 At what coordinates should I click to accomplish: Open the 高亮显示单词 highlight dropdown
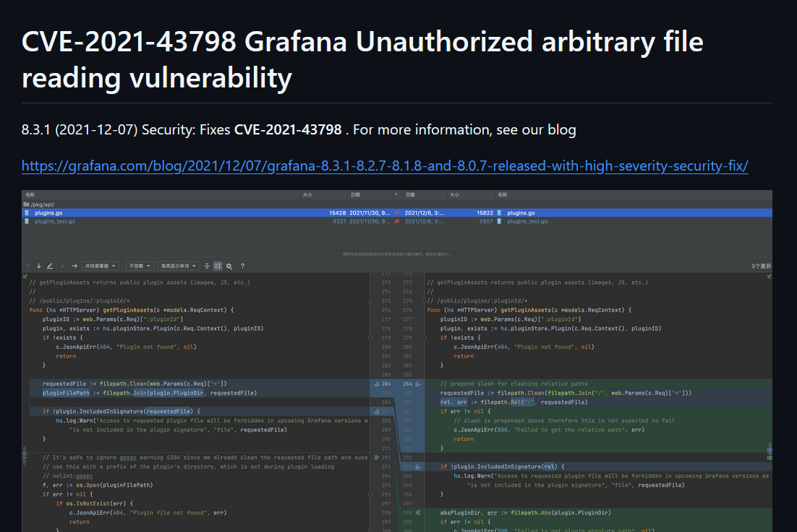click(x=179, y=266)
